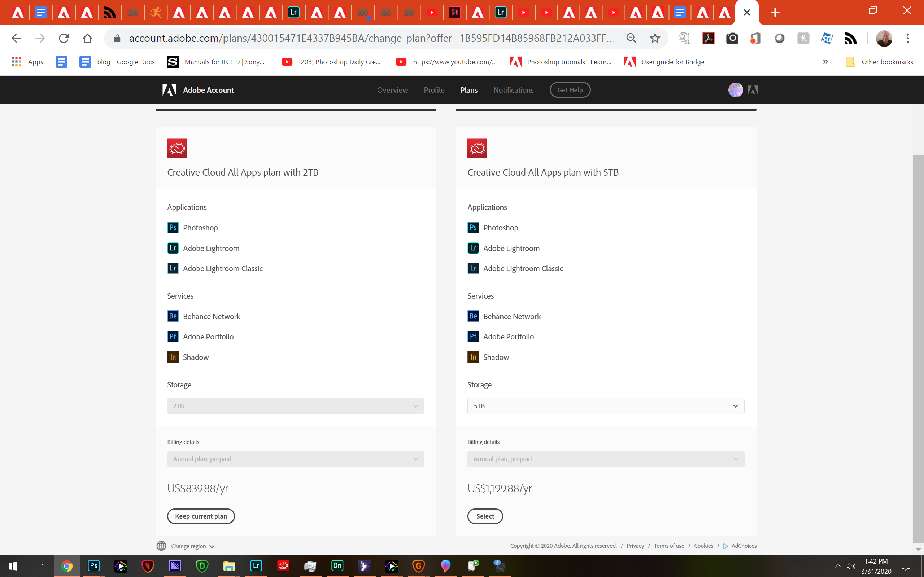Open the 5TB storage dropdown
This screenshot has width=924, height=577.
coord(605,406)
